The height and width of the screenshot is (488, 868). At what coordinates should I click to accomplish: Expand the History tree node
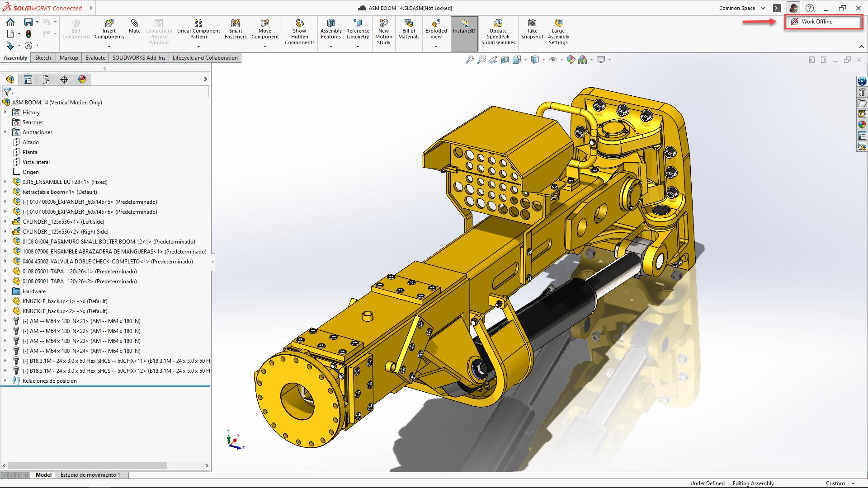[5, 112]
